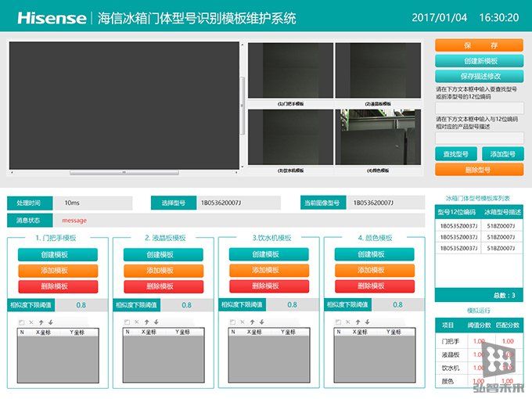The height and width of the screenshot is (399, 532).
Task: Click the 查找型号 button
Action: 456,154
